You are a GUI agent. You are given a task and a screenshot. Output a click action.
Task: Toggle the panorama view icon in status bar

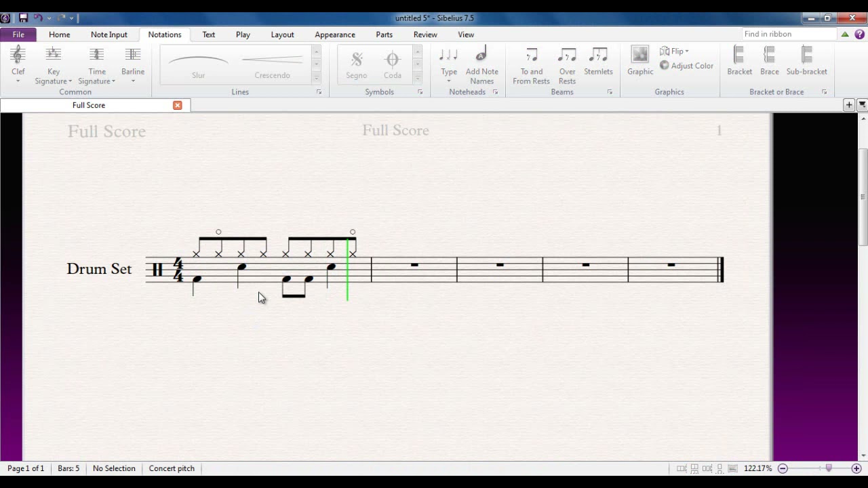pos(733,468)
